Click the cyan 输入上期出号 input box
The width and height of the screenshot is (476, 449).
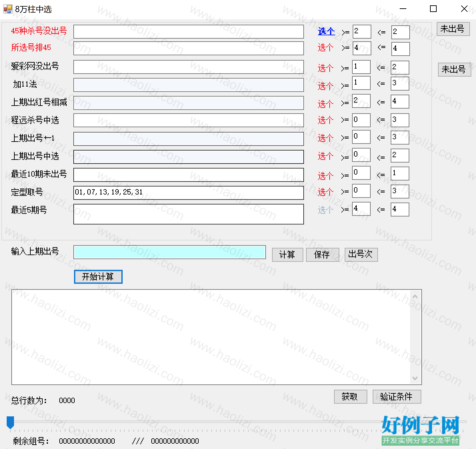click(170, 252)
